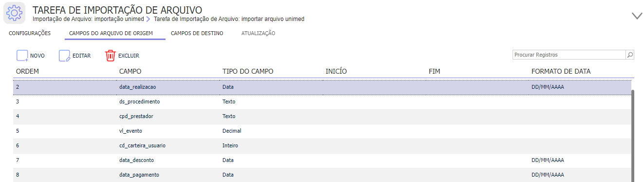Click the EDITAR pencil icon
Viewport: 644px width, 182px height.
tap(65, 56)
